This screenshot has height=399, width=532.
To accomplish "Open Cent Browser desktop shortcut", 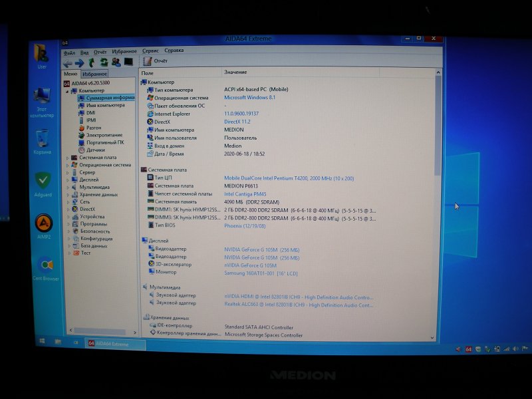I will click(x=46, y=265).
